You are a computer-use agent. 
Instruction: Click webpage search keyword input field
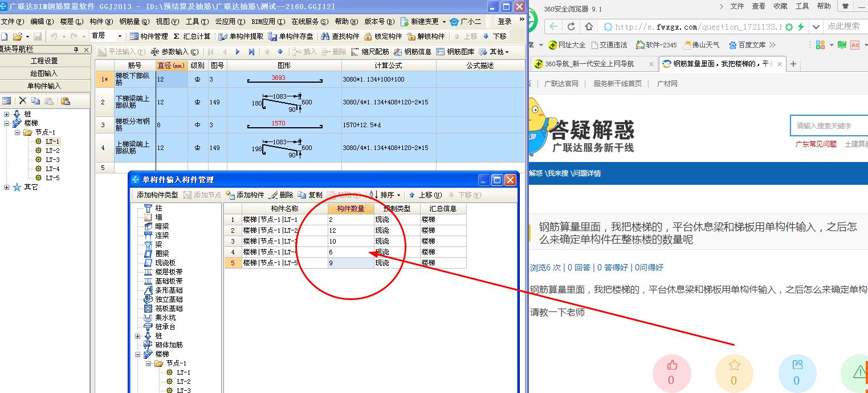tap(829, 125)
